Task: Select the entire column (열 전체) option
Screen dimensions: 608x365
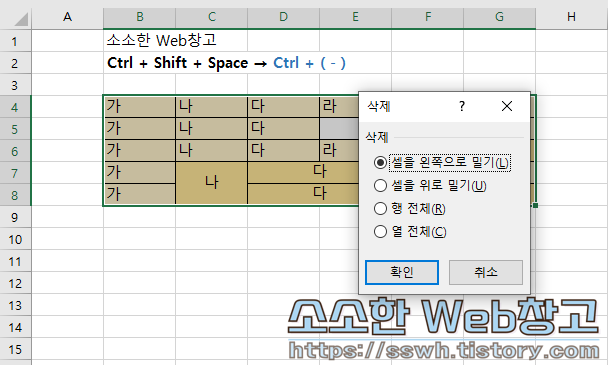Action: click(410, 232)
